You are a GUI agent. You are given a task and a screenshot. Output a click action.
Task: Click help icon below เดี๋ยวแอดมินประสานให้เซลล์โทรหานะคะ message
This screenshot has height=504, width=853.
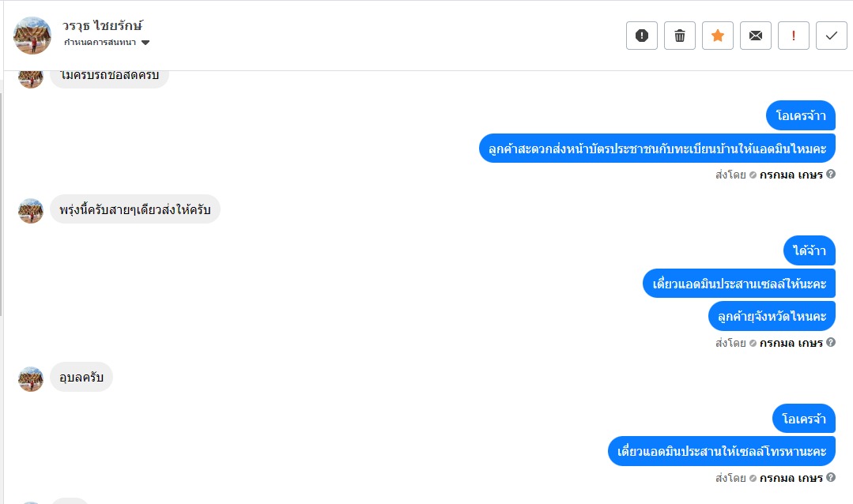click(x=831, y=478)
